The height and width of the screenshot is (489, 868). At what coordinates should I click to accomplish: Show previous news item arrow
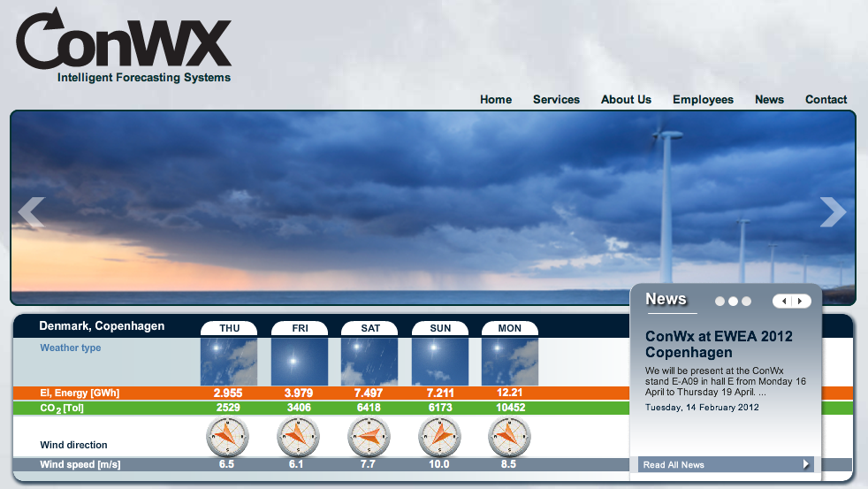coord(783,301)
